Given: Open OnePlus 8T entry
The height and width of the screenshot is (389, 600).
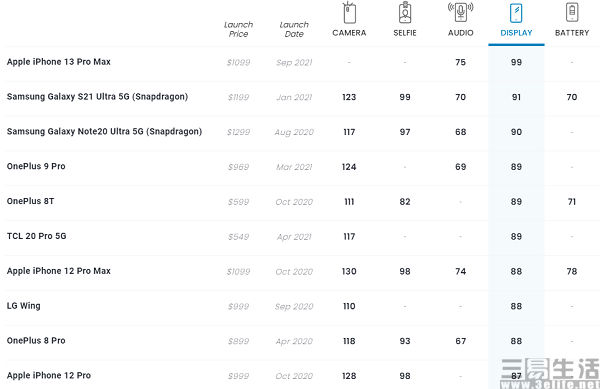Looking at the screenshot, I should click(30, 201).
